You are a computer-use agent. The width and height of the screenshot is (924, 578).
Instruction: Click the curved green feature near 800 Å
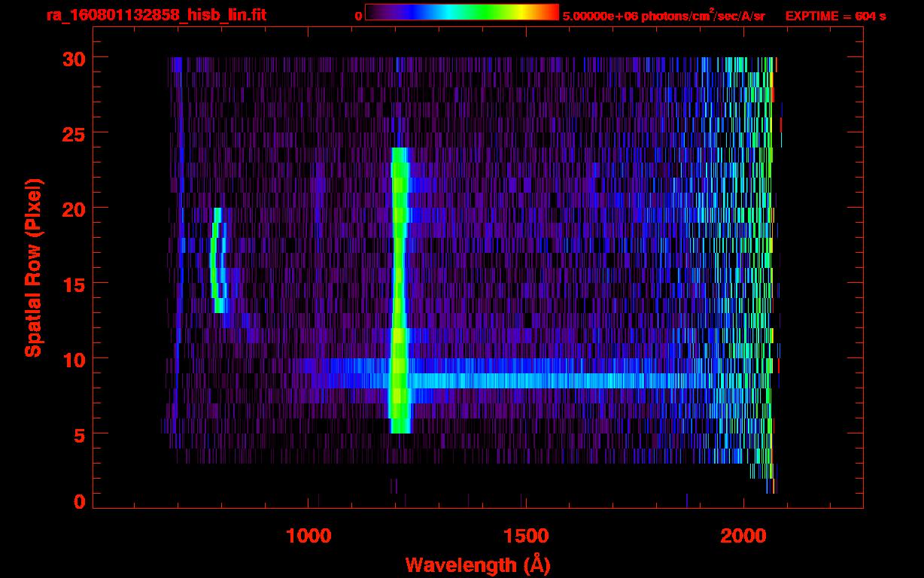click(217, 260)
